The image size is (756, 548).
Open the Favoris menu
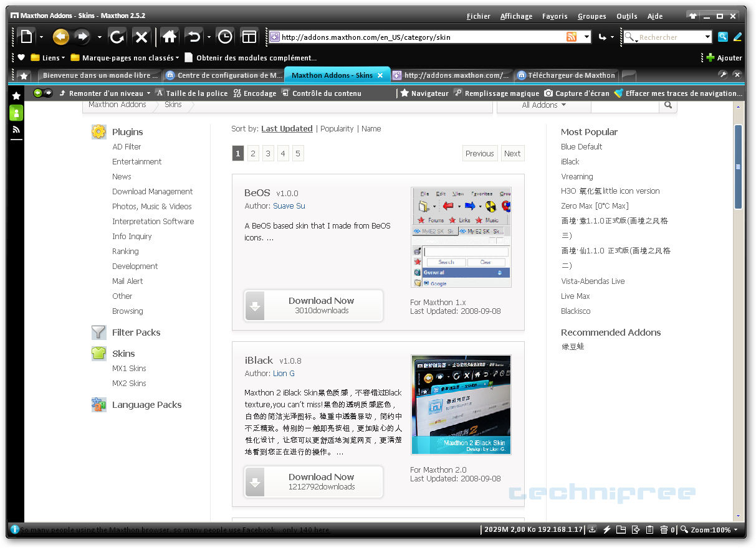(554, 16)
